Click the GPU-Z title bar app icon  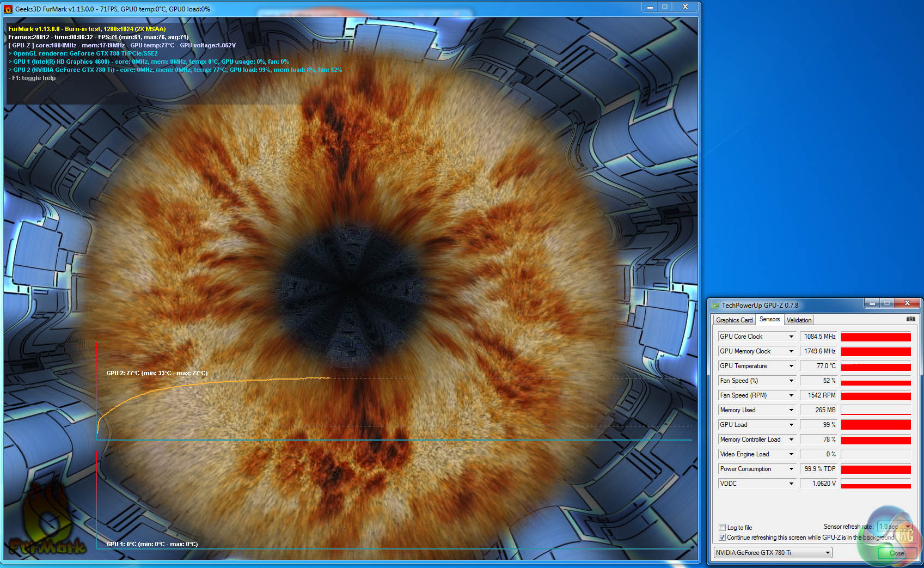click(715, 306)
